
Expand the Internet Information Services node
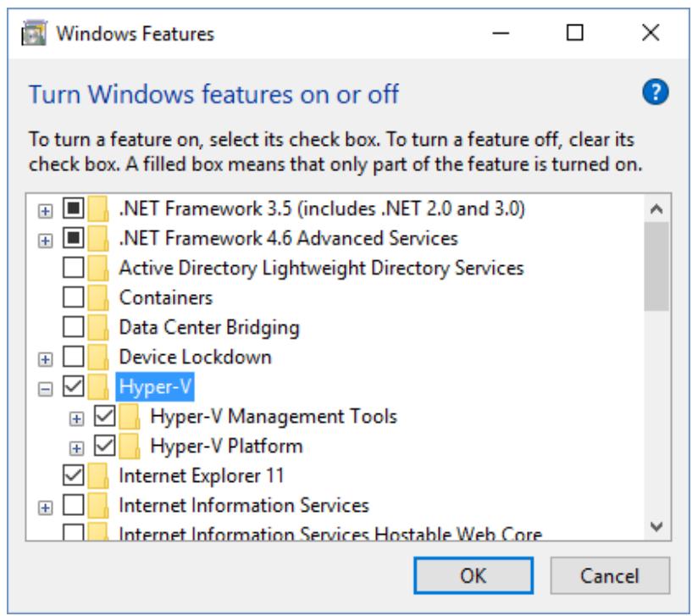point(45,508)
